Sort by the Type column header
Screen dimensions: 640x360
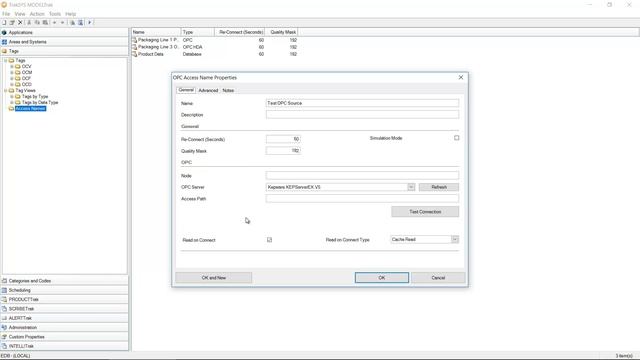coord(198,32)
